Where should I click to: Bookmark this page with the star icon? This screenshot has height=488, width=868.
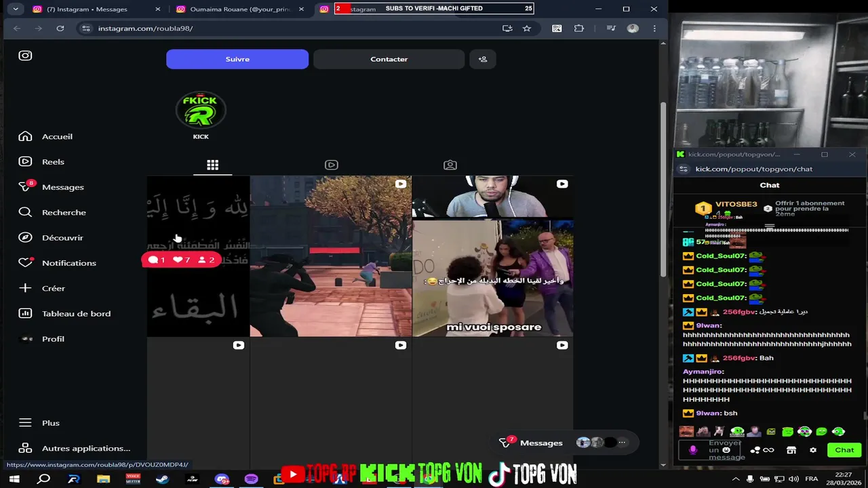click(x=527, y=28)
